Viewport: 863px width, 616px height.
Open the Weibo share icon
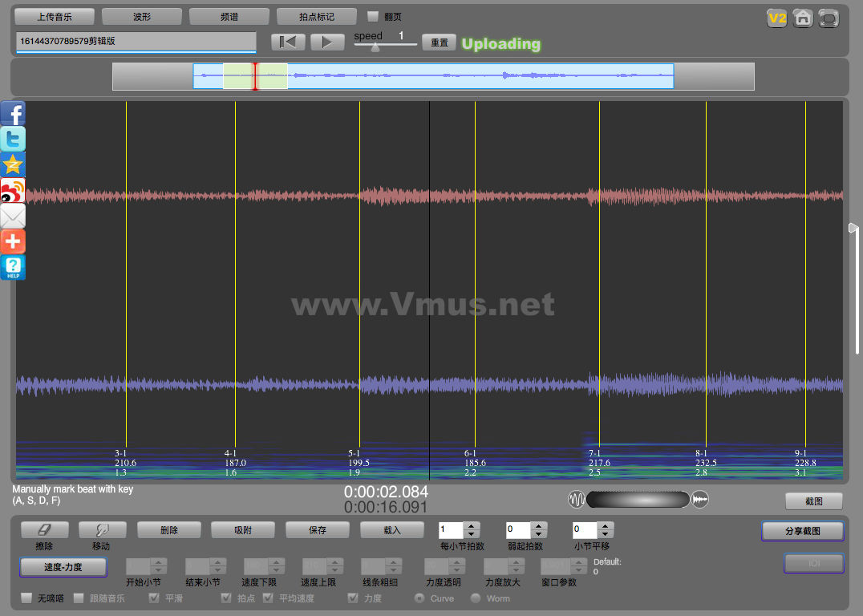13,191
